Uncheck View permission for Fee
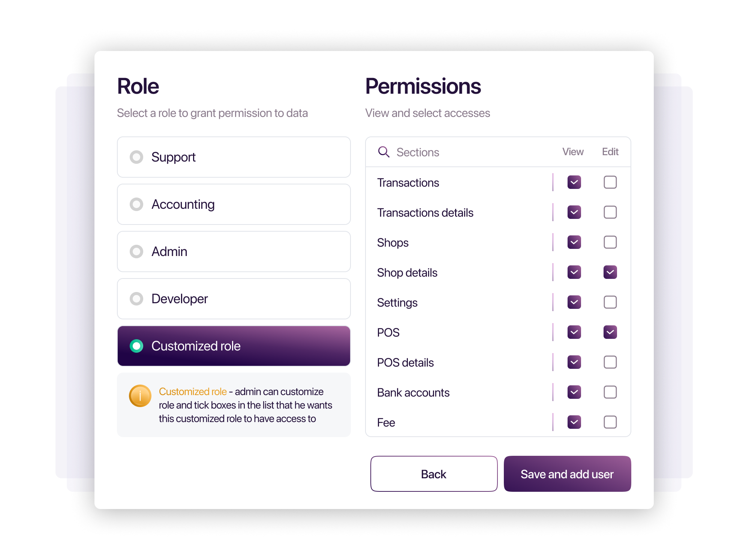This screenshot has width=737, height=560. click(x=574, y=422)
